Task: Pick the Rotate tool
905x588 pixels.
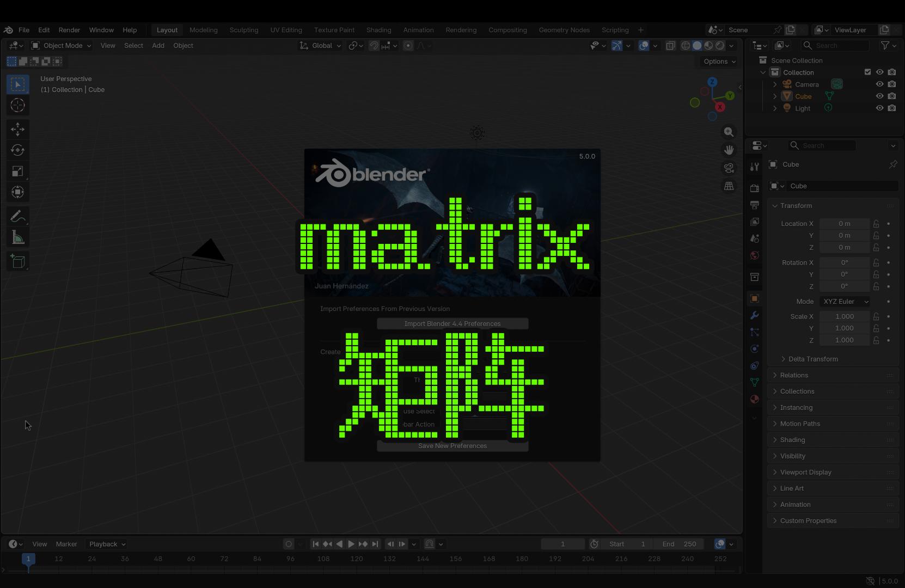Action: coord(17,150)
